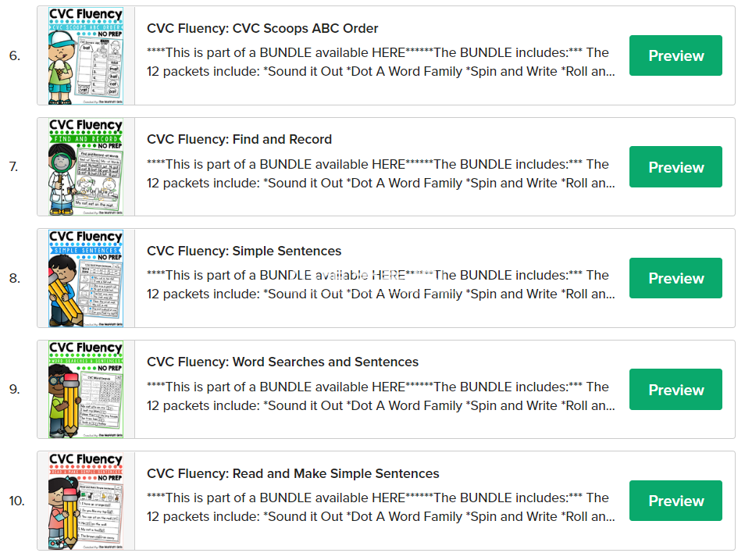Open the CVC Fluency: CVC Scoops ABC Order title
Image resolution: width=745 pixels, height=560 pixels.
pos(261,28)
